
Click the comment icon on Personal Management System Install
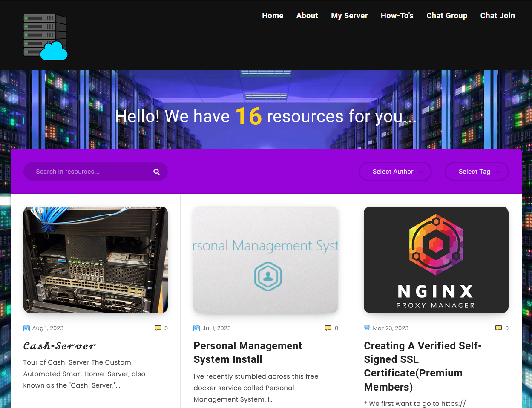pos(328,328)
